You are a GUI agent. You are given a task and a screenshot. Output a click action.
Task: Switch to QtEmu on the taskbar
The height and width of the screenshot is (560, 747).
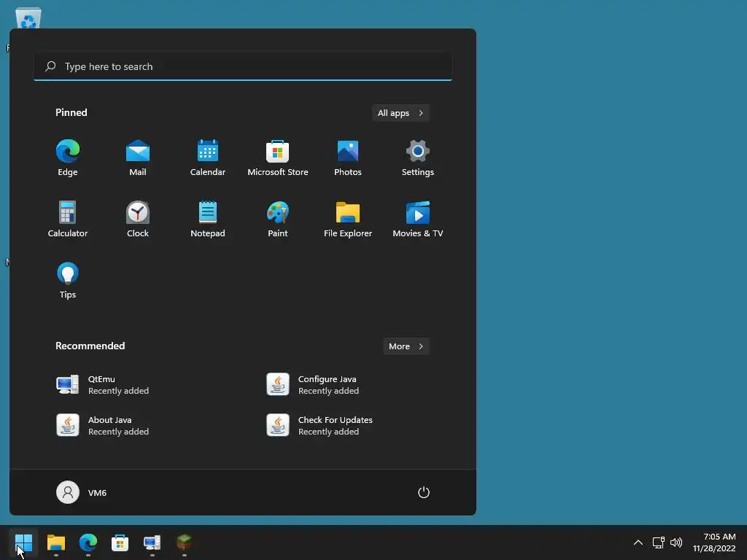click(152, 542)
